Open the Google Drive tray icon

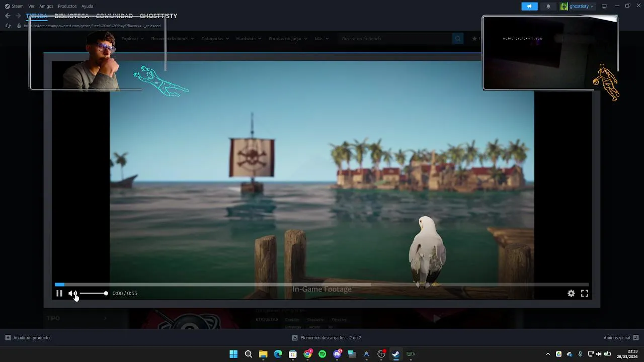pyautogui.click(x=558, y=354)
